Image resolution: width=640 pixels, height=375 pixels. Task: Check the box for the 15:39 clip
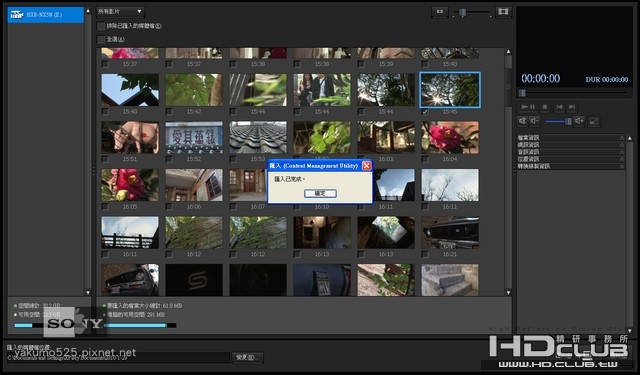(361, 64)
